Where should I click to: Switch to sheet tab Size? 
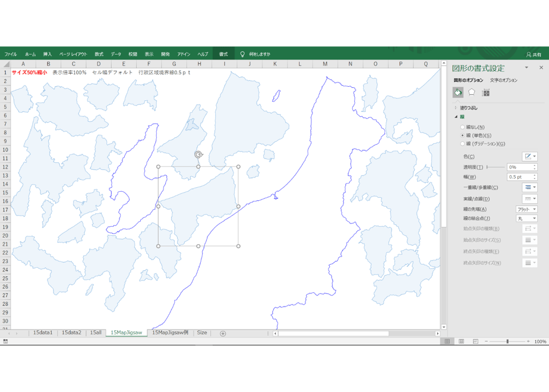[x=202, y=333]
